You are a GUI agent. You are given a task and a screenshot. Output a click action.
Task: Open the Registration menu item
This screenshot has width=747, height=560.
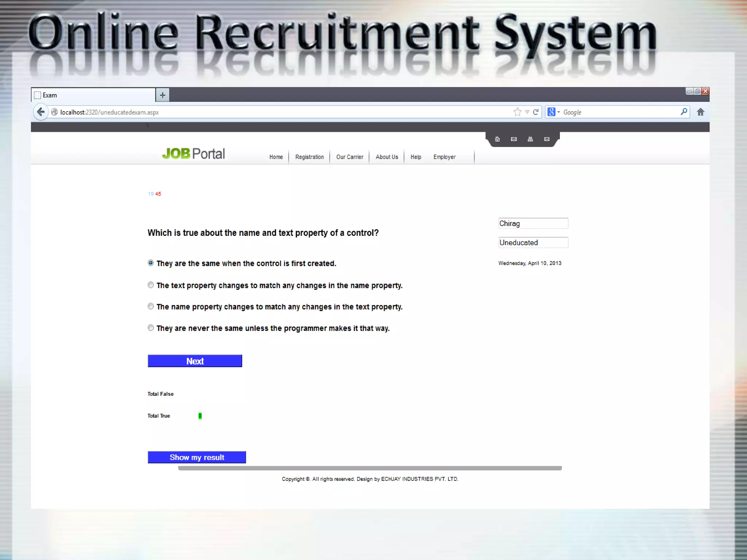(x=309, y=157)
